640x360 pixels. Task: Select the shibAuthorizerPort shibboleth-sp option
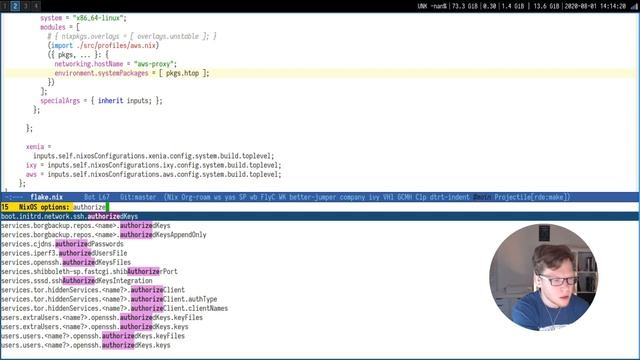[89, 271]
